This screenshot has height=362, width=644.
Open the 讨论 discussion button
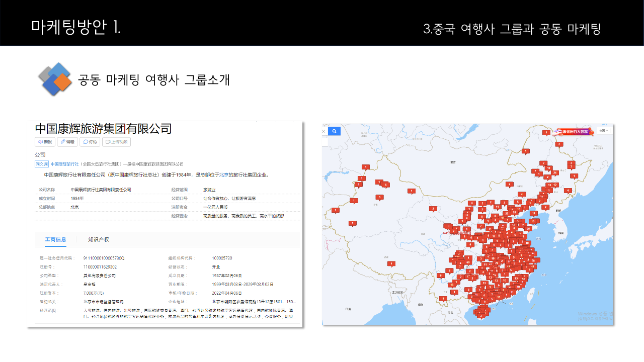[90, 142]
